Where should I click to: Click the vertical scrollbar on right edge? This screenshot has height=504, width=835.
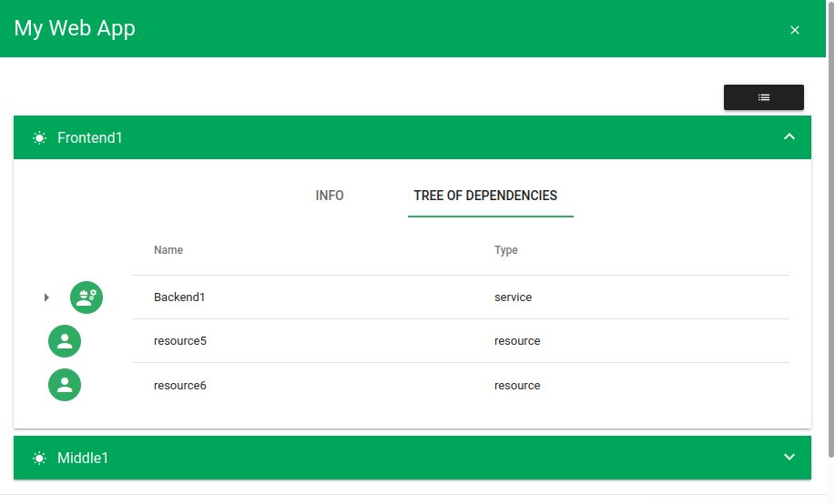(x=830, y=255)
